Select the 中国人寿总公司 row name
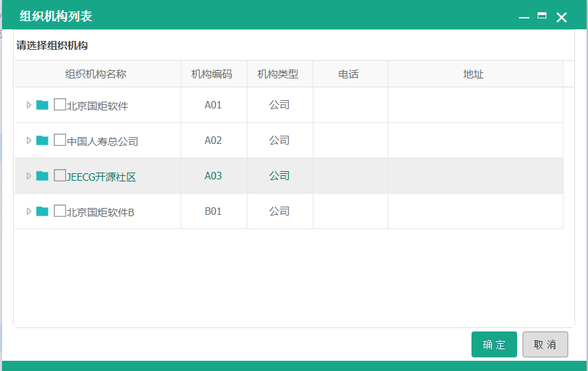588x371 pixels. tap(102, 141)
